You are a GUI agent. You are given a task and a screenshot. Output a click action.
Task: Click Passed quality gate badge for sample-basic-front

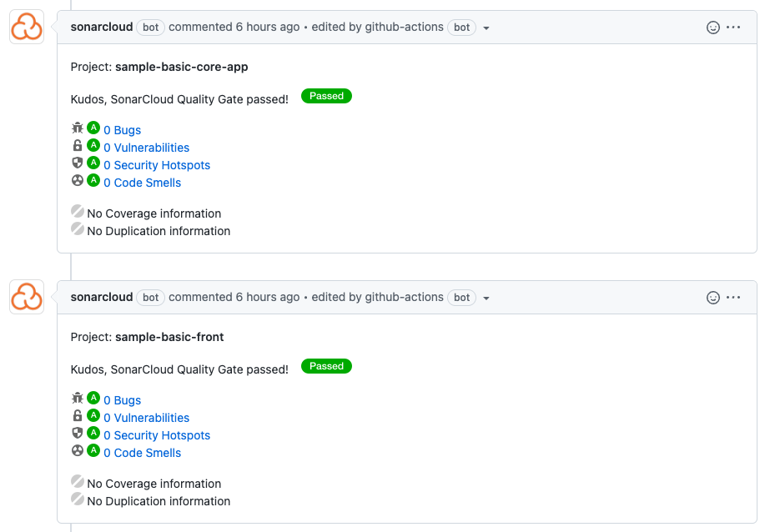326,366
